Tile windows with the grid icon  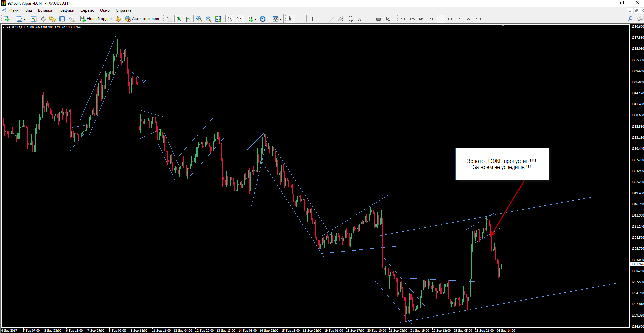pyautogui.click(x=218, y=19)
